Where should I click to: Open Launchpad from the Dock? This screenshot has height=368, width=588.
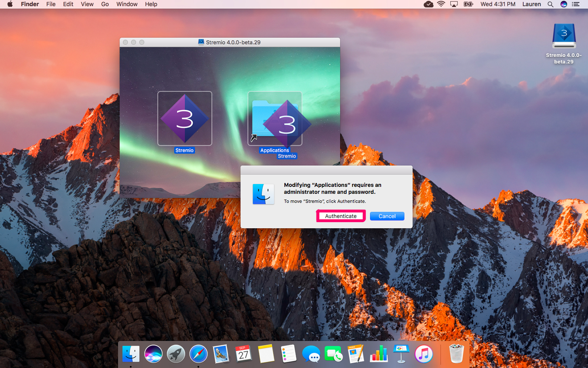(176, 354)
